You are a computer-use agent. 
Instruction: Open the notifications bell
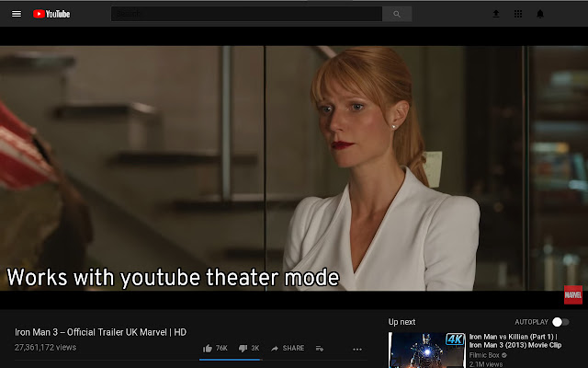[x=540, y=14]
